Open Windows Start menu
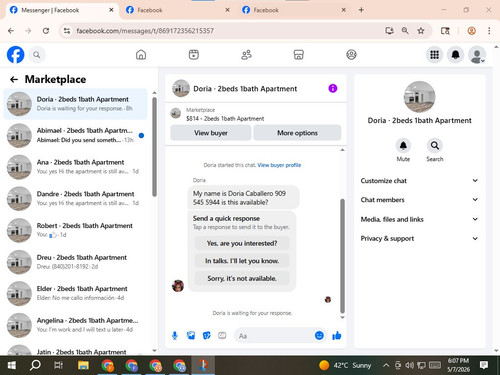 click(12, 365)
